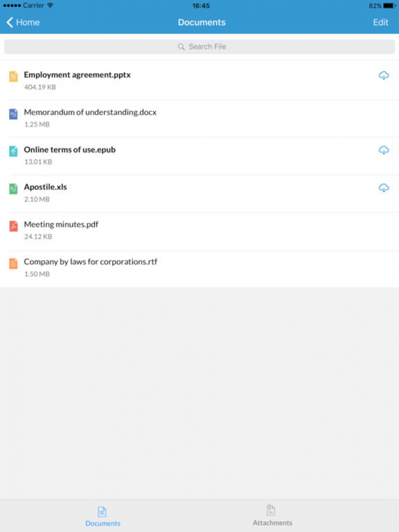This screenshot has height=532, width=399.
Task: Open Meeting minutes.pdf
Action: pos(61,225)
